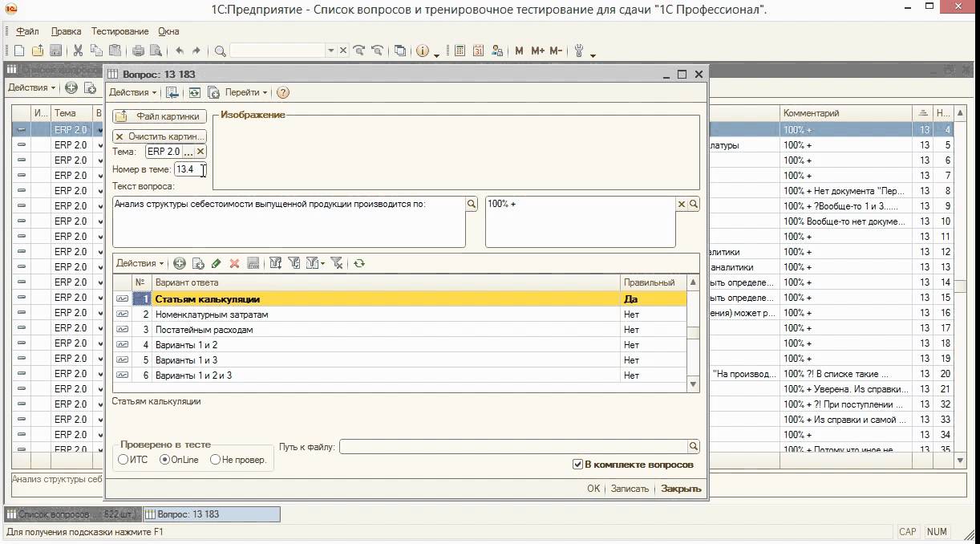Click the round help question icon in Вопрос window
Viewport: 980px width, 544px height.
(x=282, y=92)
